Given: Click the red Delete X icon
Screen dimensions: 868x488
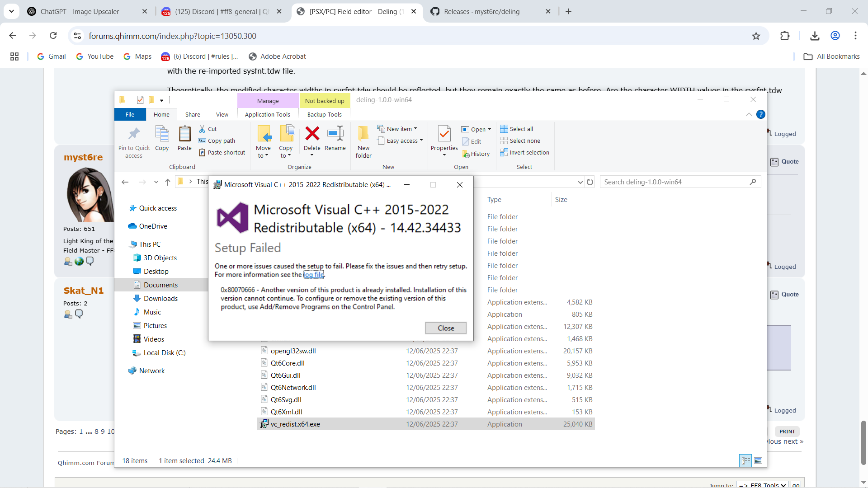Looking at the screenshot, I should (x=312, y=134).
